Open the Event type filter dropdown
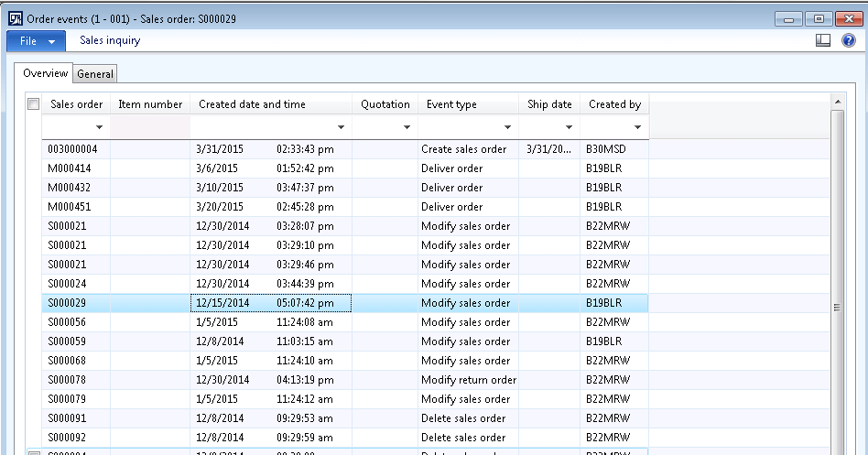The image size is (868, 455). coord(508,127)
